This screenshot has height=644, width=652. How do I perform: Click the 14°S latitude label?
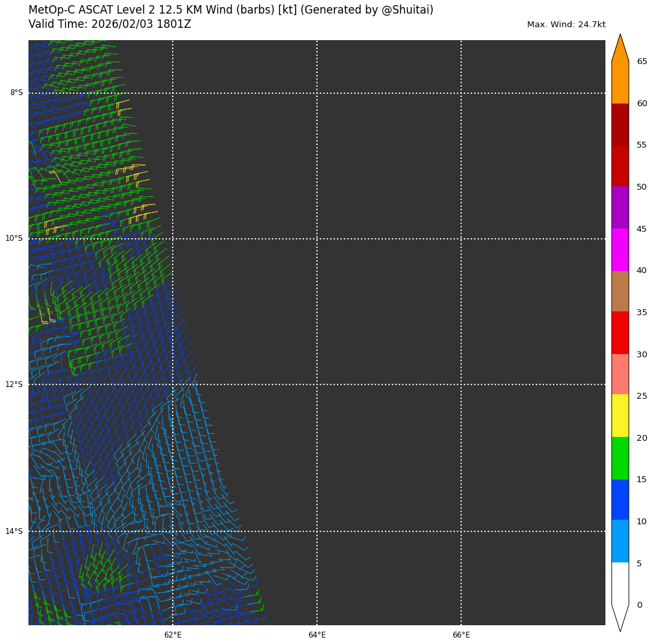(14, 531)
